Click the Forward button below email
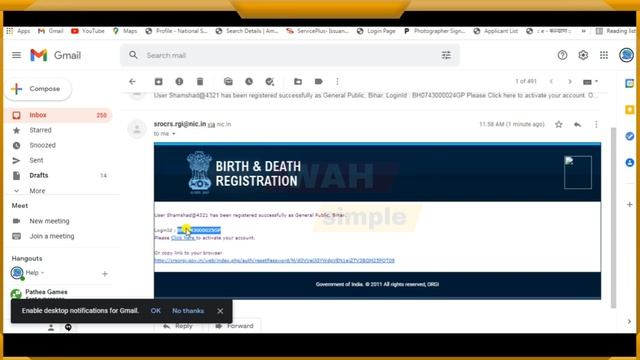This screenshot has height=360, width=640. [x=234, y=326]
